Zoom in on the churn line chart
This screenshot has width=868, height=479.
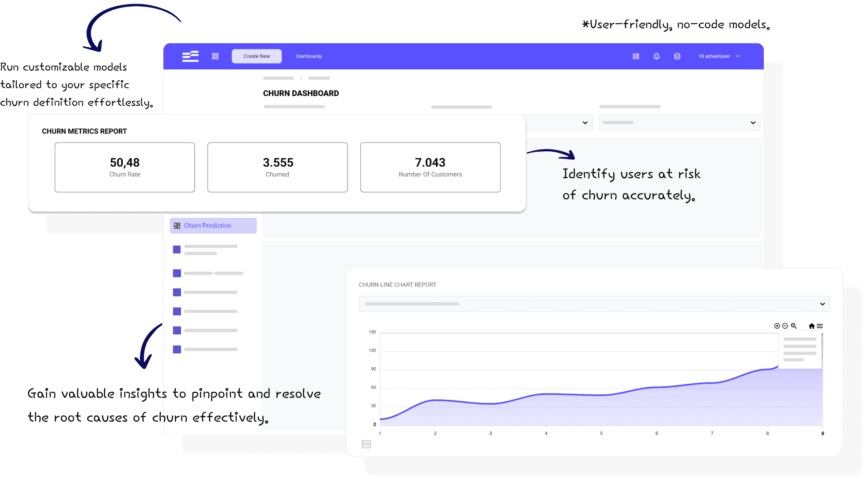pyautogui.click(x=777, y=326)
